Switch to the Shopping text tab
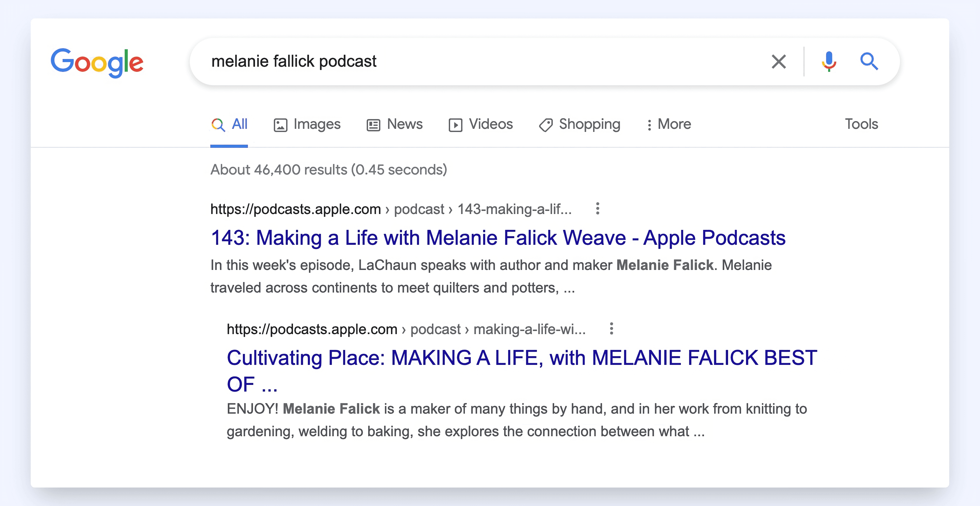This screenshot has height=506, width=980. click(x=589, y=124)
